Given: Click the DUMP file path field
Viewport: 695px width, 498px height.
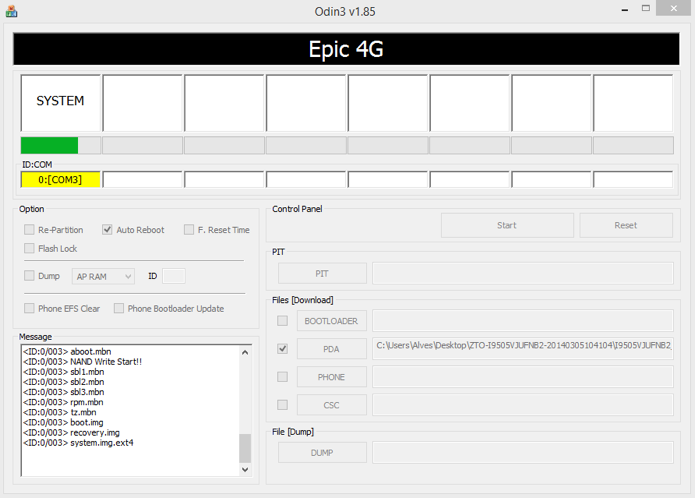Looking at the screenshot, I should point(523,452).
